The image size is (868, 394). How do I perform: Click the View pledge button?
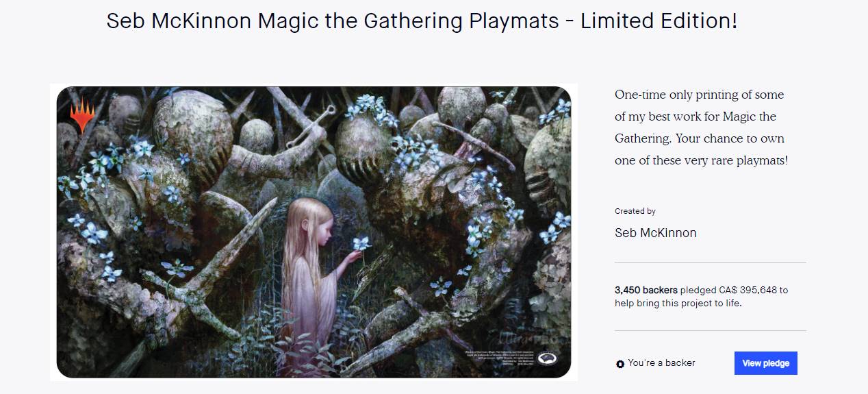765,363
